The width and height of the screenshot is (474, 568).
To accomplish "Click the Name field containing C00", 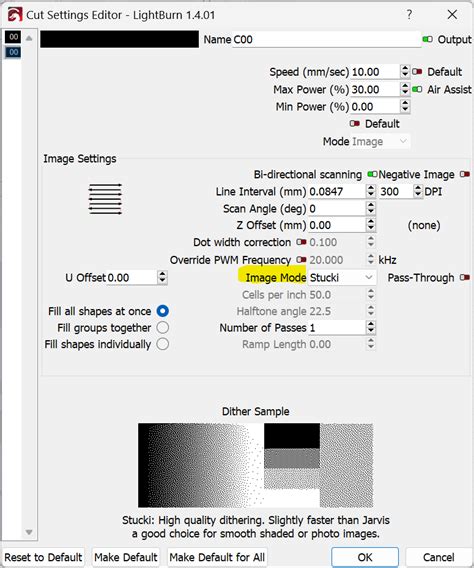I will (326, 39).
